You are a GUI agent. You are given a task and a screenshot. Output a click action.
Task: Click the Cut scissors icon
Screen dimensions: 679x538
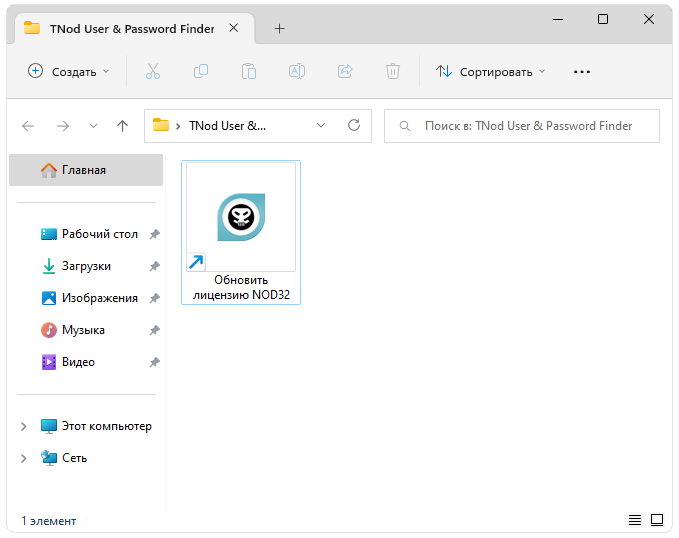pos(152,71)
